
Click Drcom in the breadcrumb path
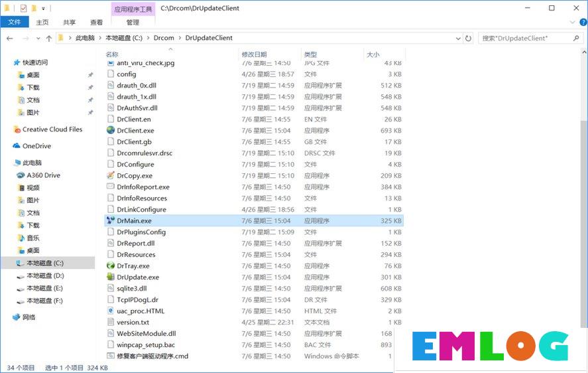point(164,38)
